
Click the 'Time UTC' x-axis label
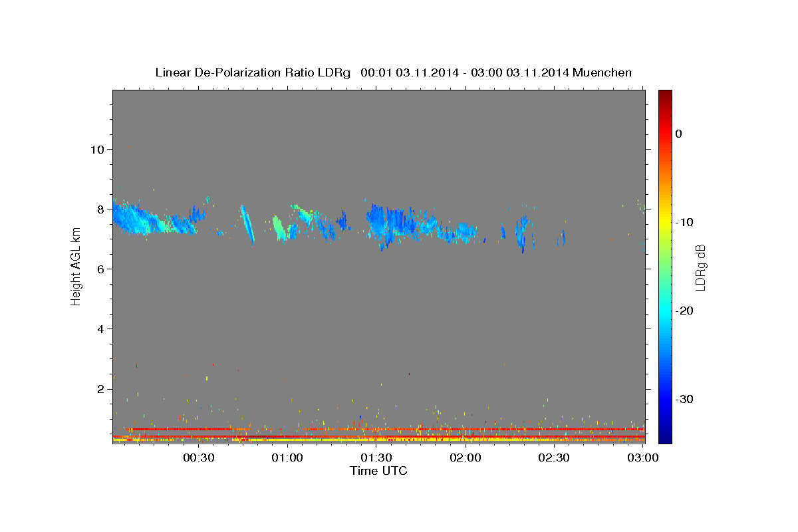[x=378, y=471]
